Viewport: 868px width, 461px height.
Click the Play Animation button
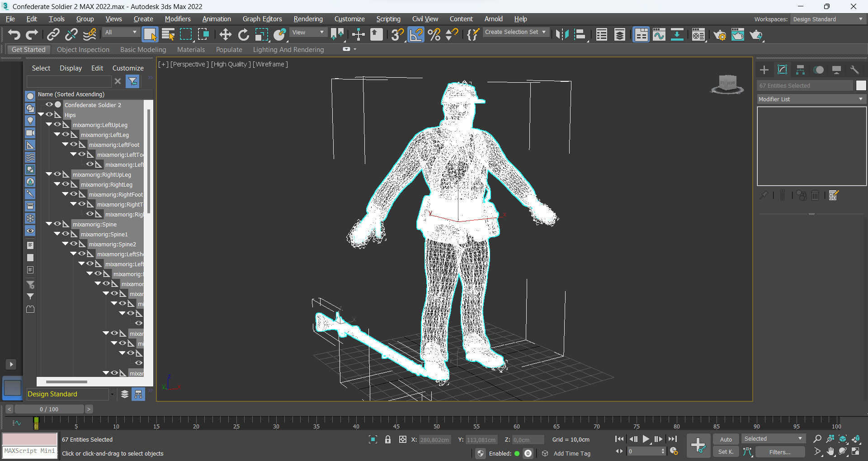(x=646, y=439)
